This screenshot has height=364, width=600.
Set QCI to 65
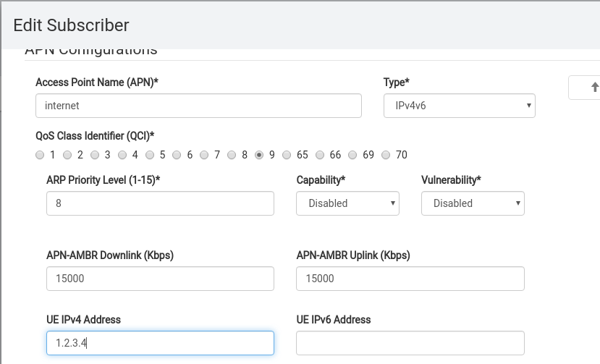tap(287, 155)
